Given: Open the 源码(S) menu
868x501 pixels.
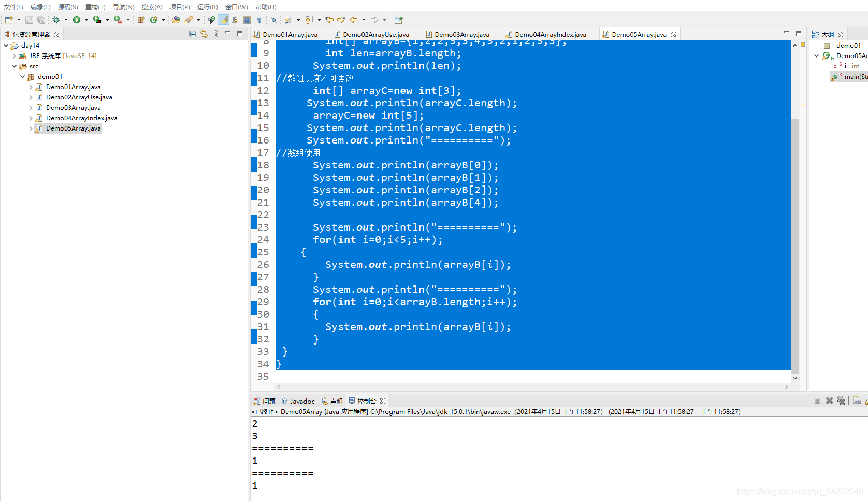Looking at the screenshot, I should (68, 7).
